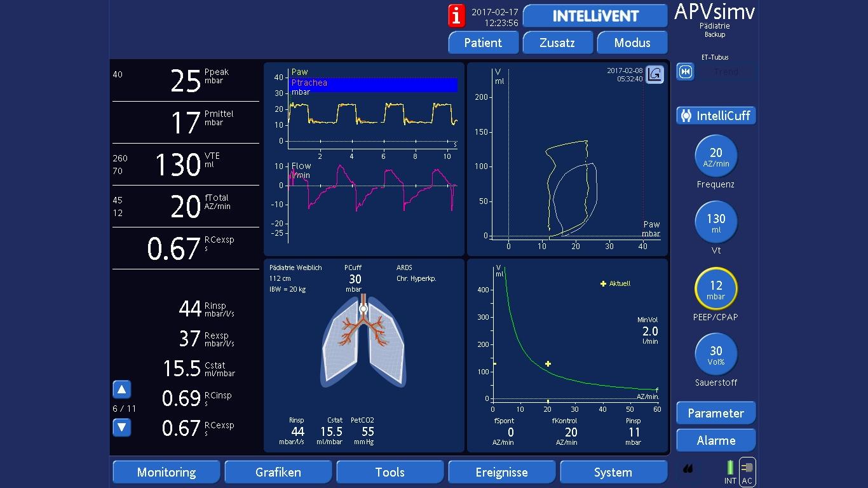The height and width of the screenshot is (488, 868).
Task: Select the Frequenz 20 AZ/min control
Action: pos(716,156)
